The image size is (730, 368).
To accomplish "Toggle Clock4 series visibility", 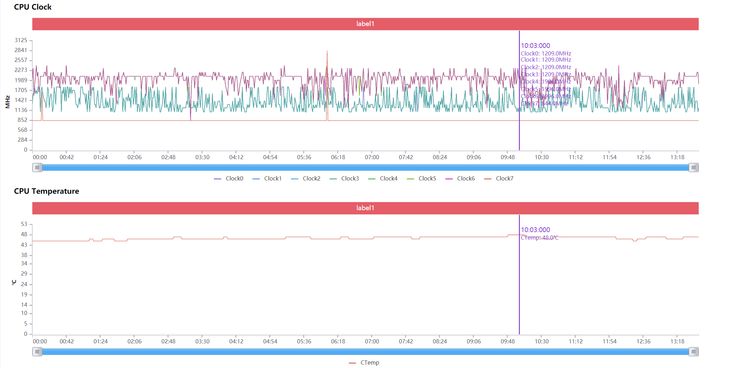I will pos(383,178).
